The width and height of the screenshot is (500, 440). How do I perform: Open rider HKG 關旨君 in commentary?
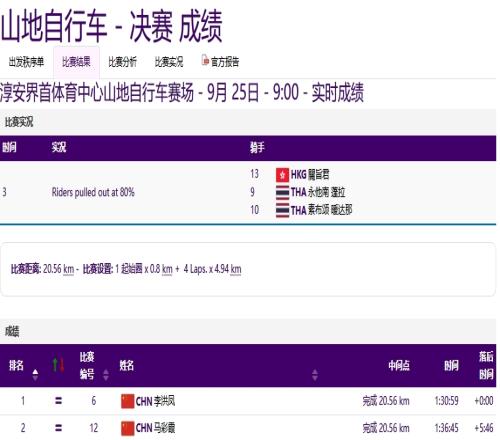pos(310,175)
